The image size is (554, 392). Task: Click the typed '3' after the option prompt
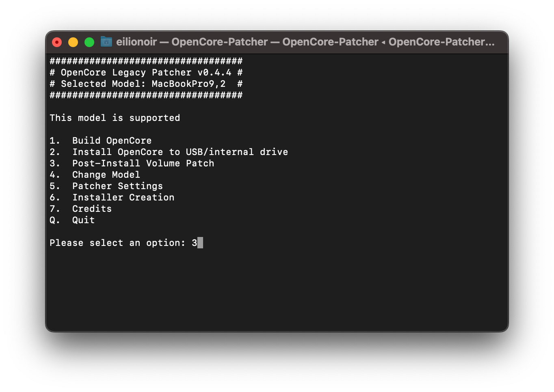pyautogui.click(x=194, y=243)
